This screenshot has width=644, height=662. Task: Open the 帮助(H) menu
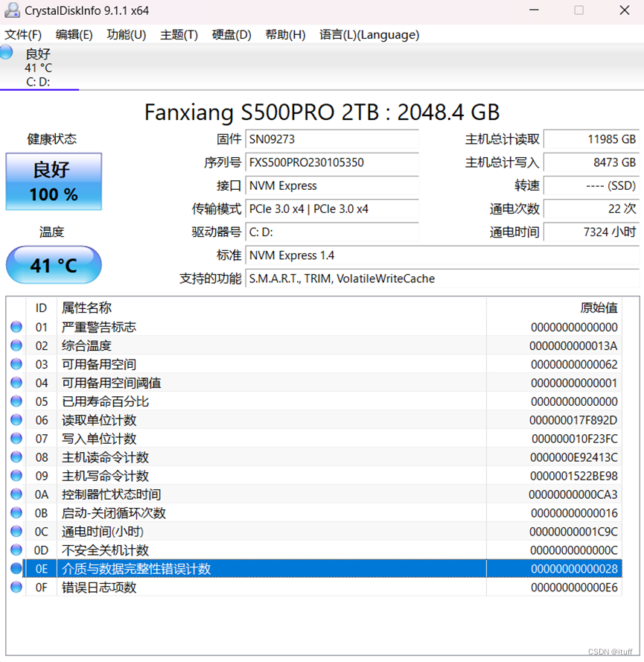(285, 34)
